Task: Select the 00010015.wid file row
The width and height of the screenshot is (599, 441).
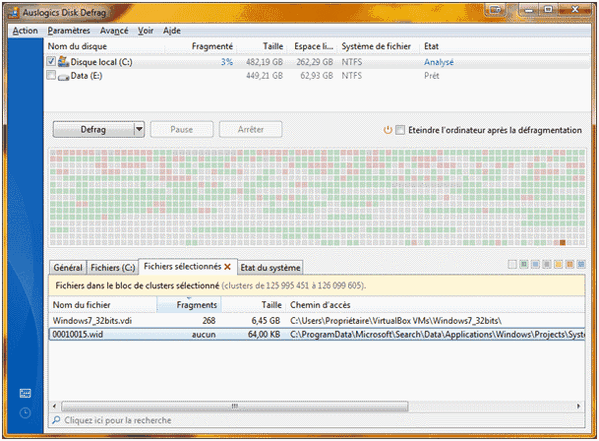Action: [x=317, y=334]
